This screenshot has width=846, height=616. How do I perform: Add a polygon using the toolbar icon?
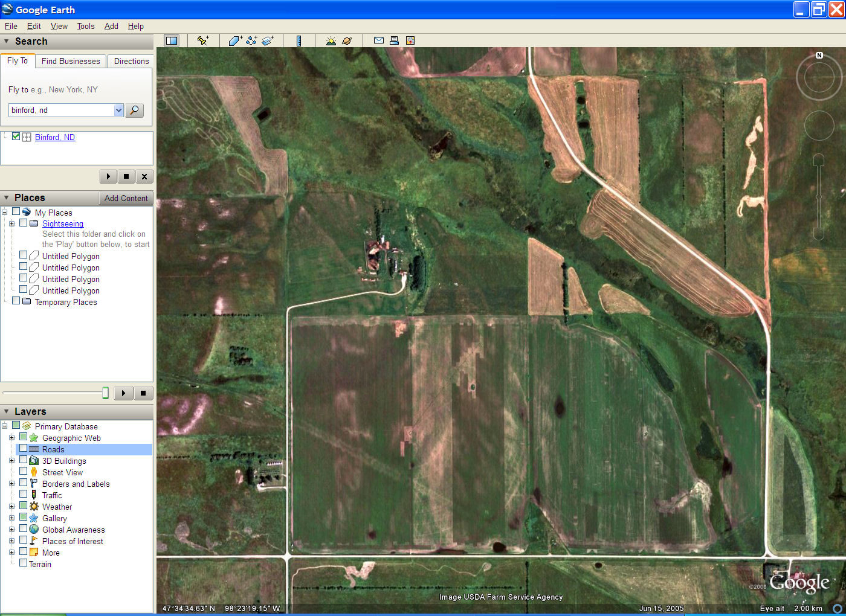coord(235,40)
